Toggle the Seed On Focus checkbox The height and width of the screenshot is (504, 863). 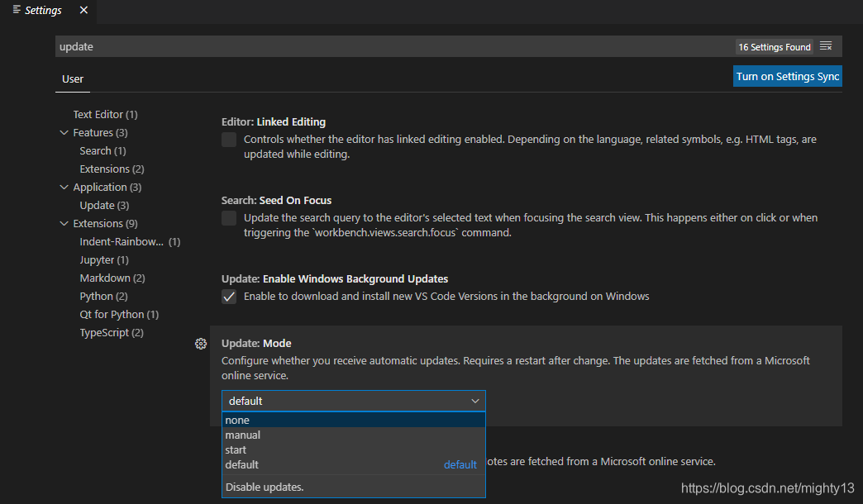229,218
